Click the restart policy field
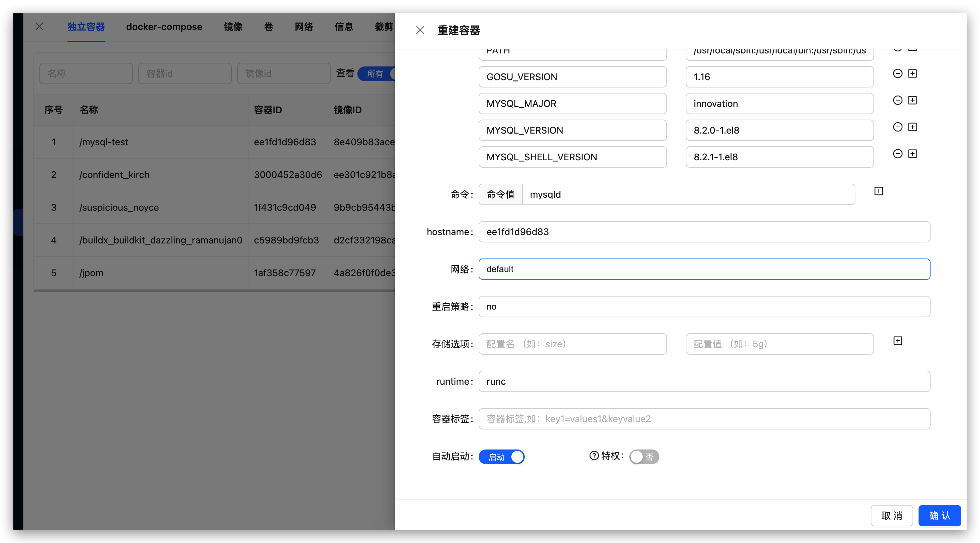 (x=704, y=307)
